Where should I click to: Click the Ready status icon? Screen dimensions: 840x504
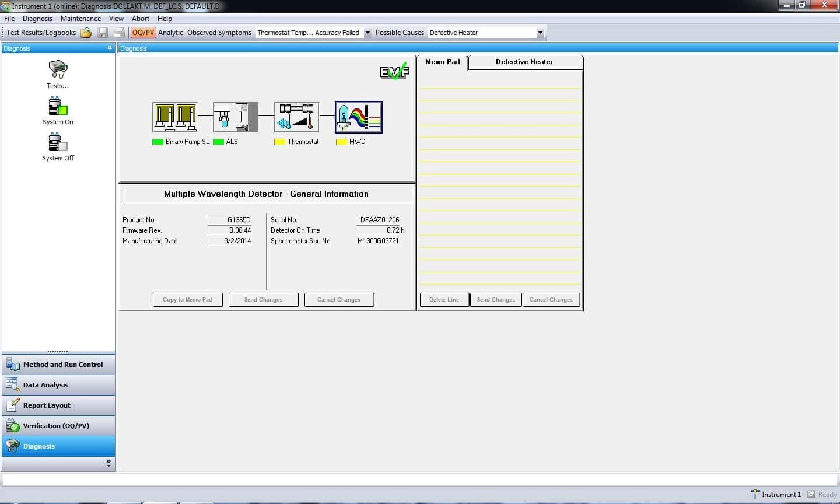(811, 494)
